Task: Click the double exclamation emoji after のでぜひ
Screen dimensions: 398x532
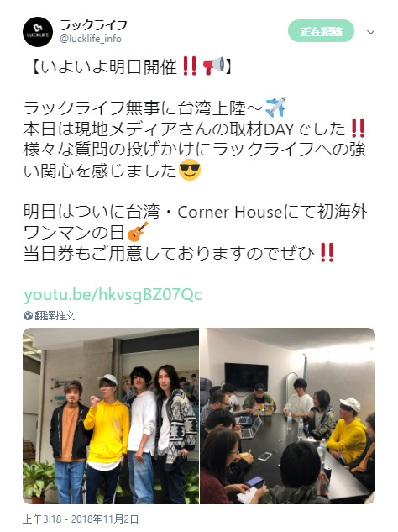Action: coord(327,252)
